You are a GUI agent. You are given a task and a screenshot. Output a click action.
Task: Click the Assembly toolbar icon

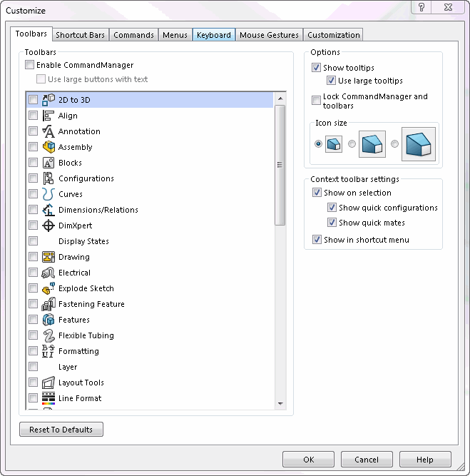click(48, 147)
